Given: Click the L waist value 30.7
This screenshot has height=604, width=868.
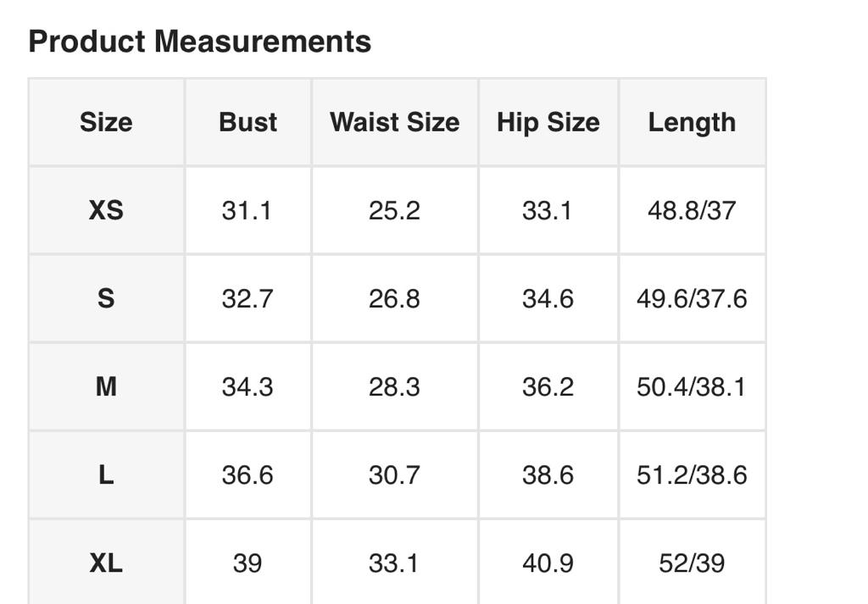Looking at the screenshot, I should click(394, 474).
